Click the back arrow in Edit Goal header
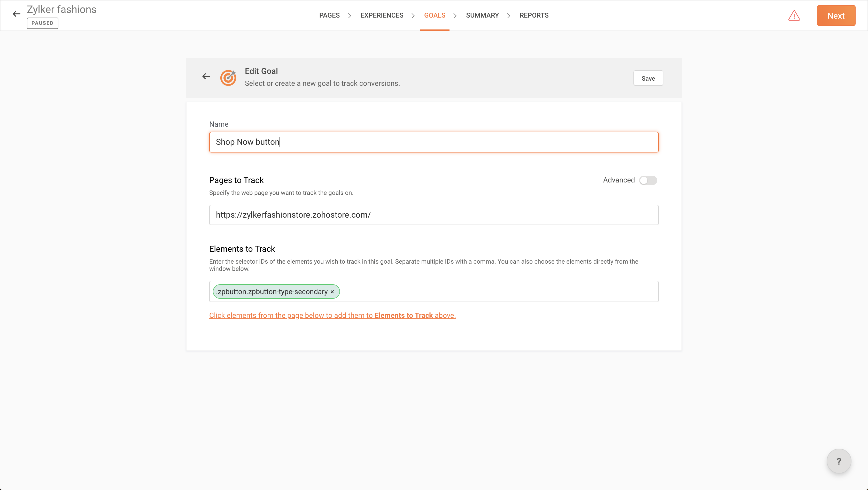868x490 pixels. click(206, 76)
